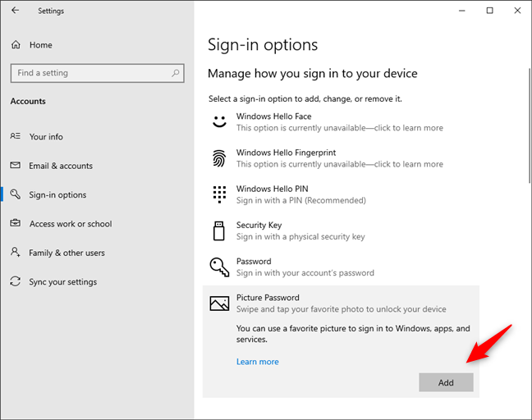532x420 pixels.
Task: Open the Home icon in sidebar
Action: [16, 45]
